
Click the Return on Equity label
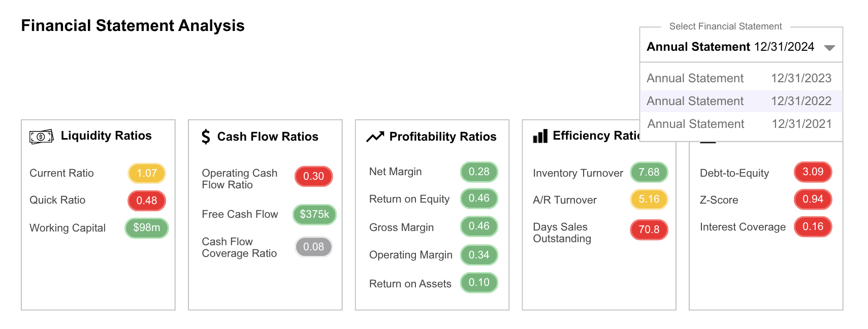[409, 199]
